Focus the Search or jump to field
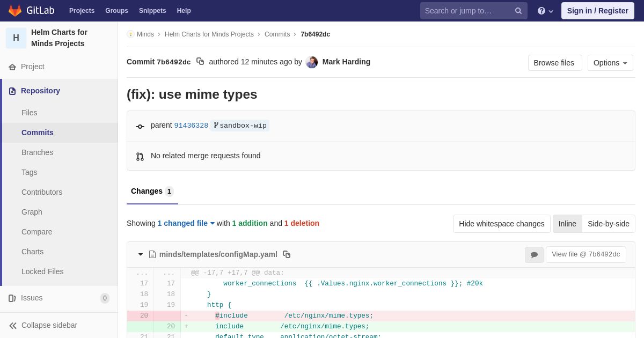644x338 pixels. pyautogui.click(x=466, y=11)
